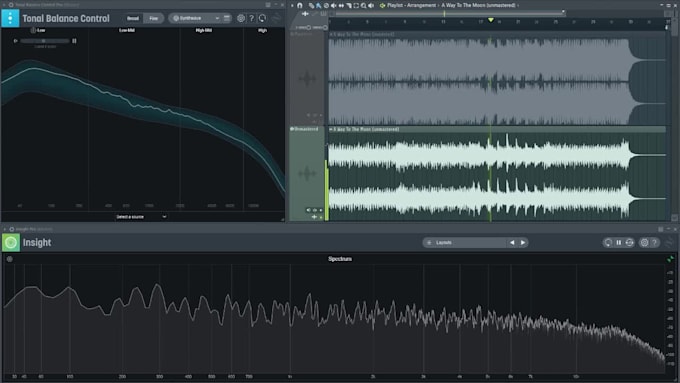This screenshot has height=383, width=680.
Task: Click the add track plus icon in the Playlist
Action: [314, 217]
